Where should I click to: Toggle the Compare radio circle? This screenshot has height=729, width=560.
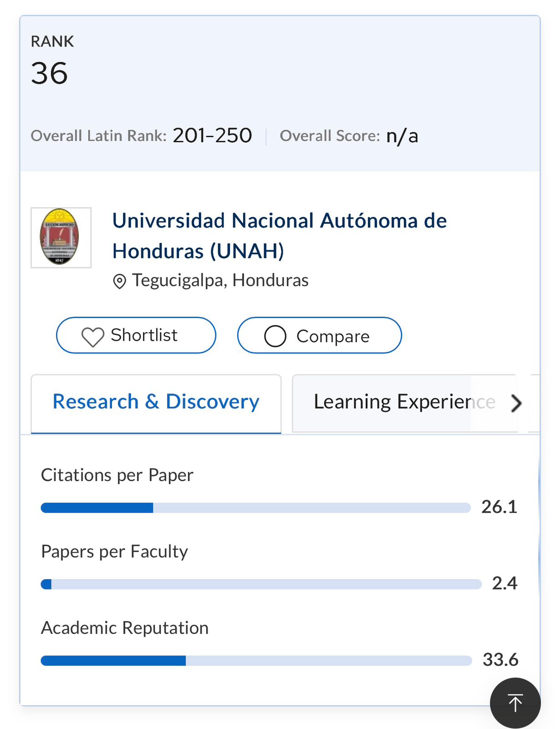(x=275, y=336)
